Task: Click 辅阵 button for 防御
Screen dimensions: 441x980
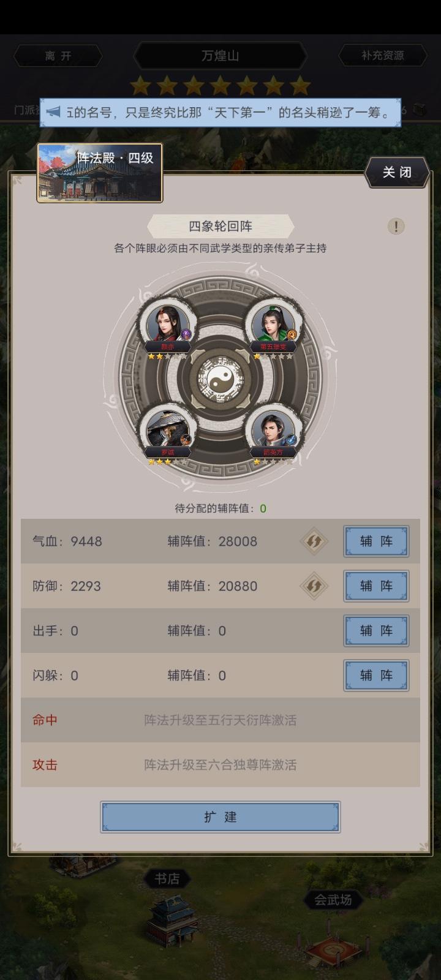Action: coord(376,586)
